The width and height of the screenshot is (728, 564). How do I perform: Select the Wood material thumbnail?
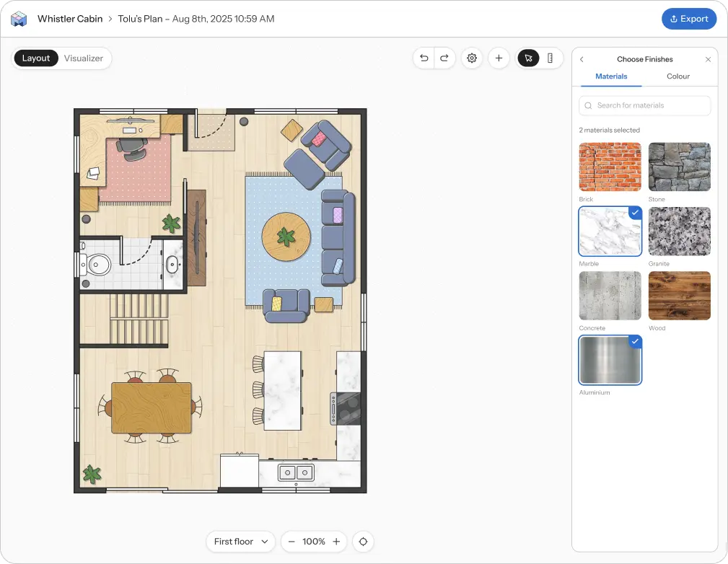coord(679,296)
